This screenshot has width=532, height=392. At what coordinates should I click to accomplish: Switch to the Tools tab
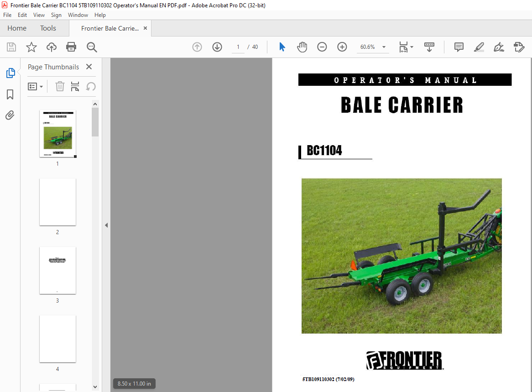tap(48, 28)
